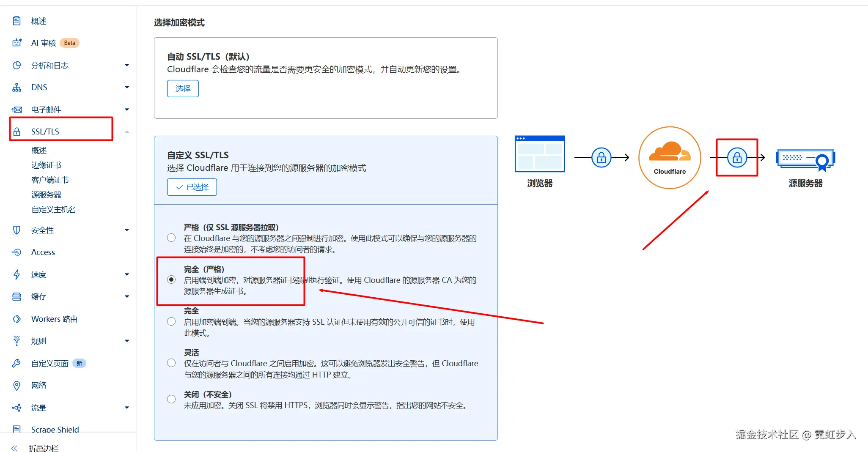Click the 安全性 shield icon
The width and height of the screenshot is (868, 452).
pyautogui.click(x=16, y=230)
